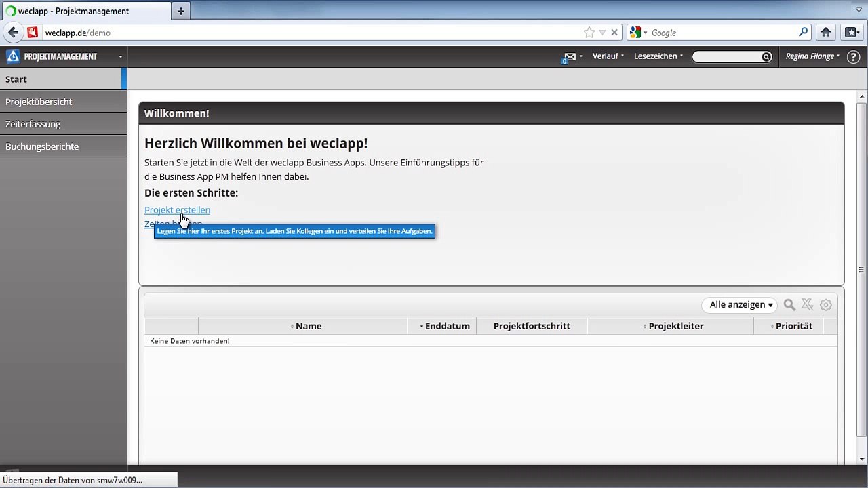The image size is (868, 488).
Task: Sort table by Projektleiter column
Action: [671, 326]
